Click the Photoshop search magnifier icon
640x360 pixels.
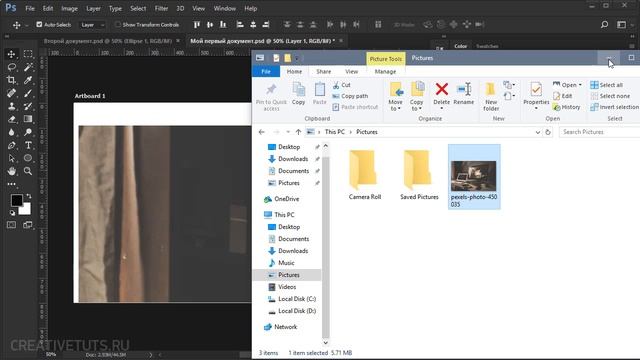coord(604,24)
